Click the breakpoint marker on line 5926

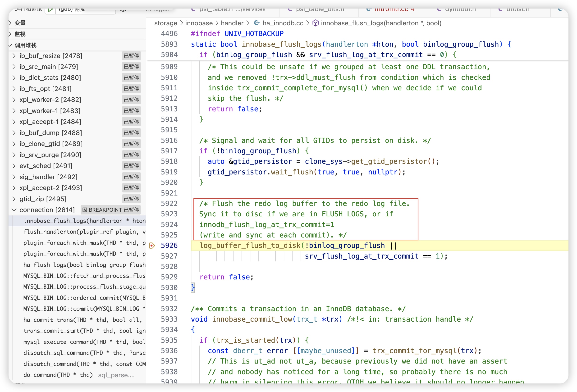click(x=152, y=246)
